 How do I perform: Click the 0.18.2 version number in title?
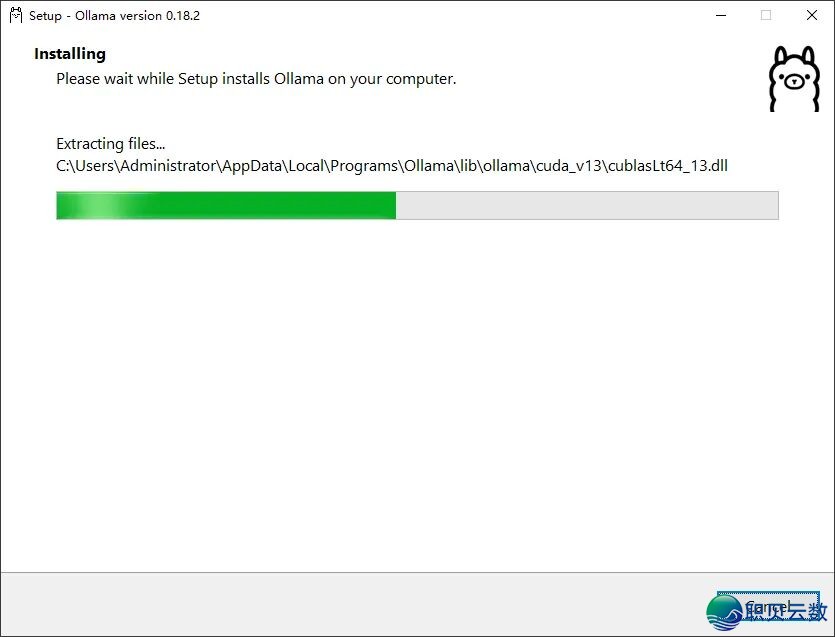coord(183,15)
